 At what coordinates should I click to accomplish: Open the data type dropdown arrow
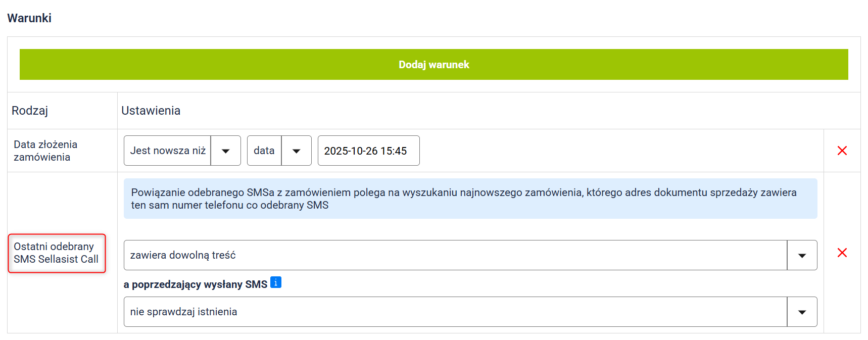click(297, 151)
